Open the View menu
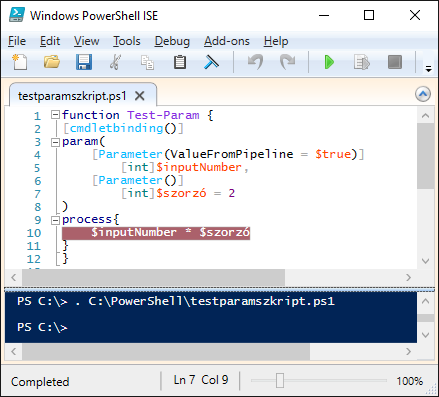439x397 pixels. pos(86,41)
